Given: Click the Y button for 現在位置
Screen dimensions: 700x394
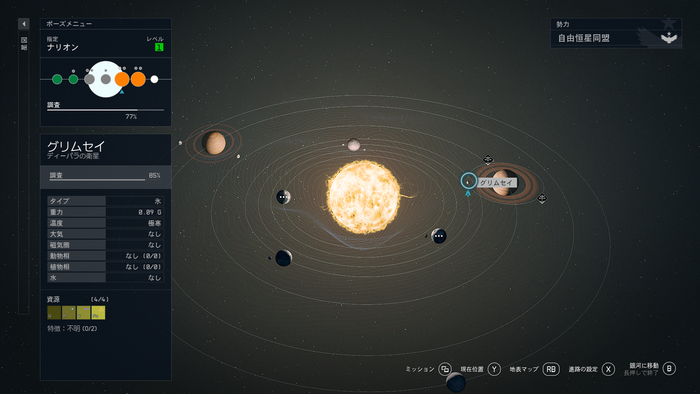Looking at the screenshot, I should 494,369.
